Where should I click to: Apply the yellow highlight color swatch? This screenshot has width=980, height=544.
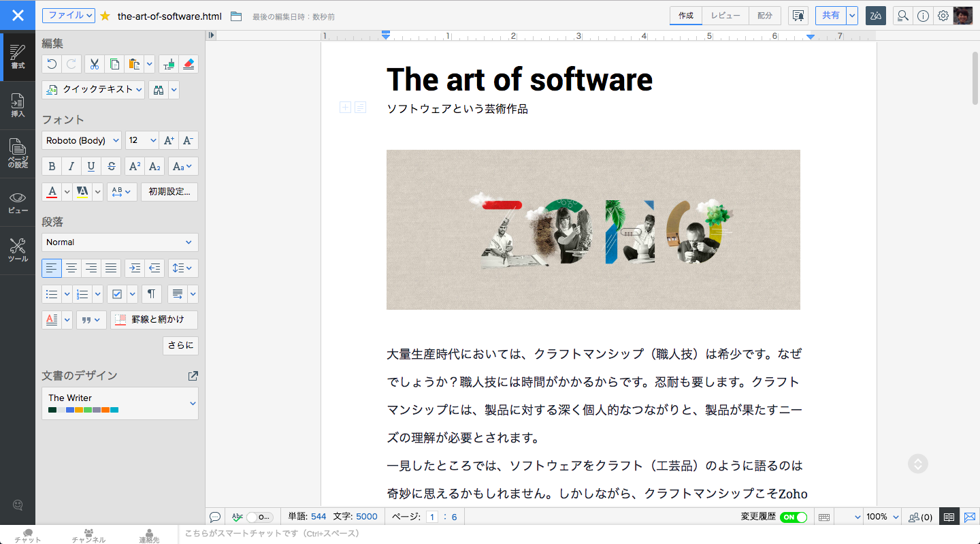[82, 192]
